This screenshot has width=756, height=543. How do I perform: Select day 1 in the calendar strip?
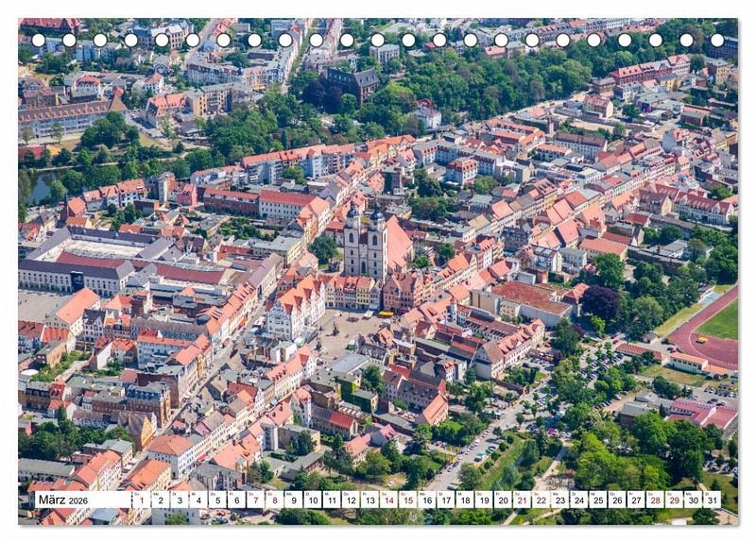(141, 500)
